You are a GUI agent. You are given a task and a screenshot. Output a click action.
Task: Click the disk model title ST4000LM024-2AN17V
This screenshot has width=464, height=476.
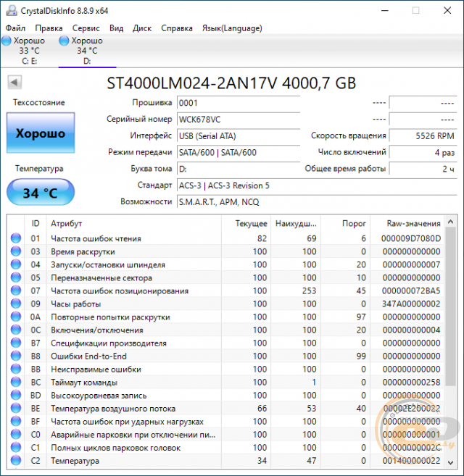click(191, 83)
